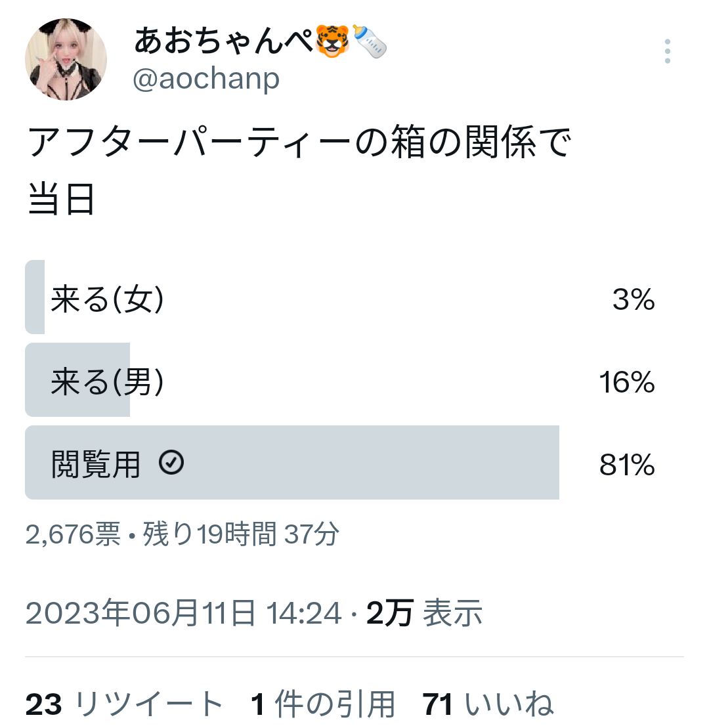Show the 1 件の引用 quotes
The height and width of the screenshot is (728, 709).
(x=323, y=704)
